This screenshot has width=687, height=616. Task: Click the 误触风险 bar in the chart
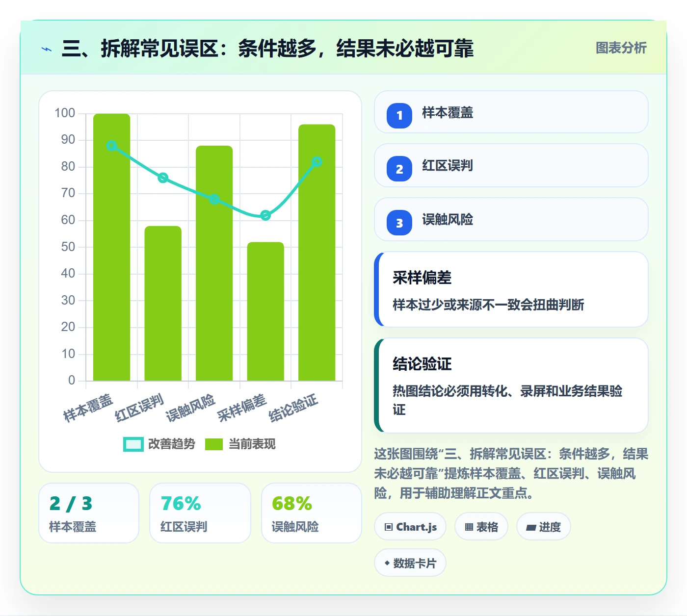tap(214, 263)
